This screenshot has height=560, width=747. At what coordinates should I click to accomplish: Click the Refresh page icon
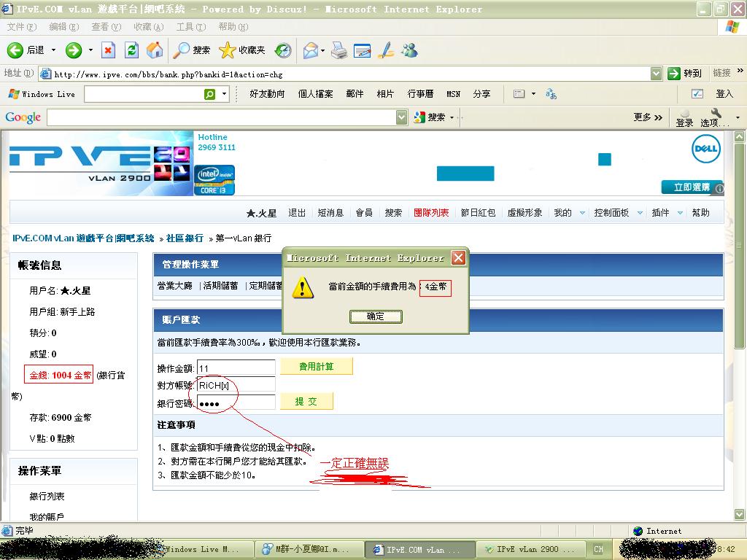(131, 50)
